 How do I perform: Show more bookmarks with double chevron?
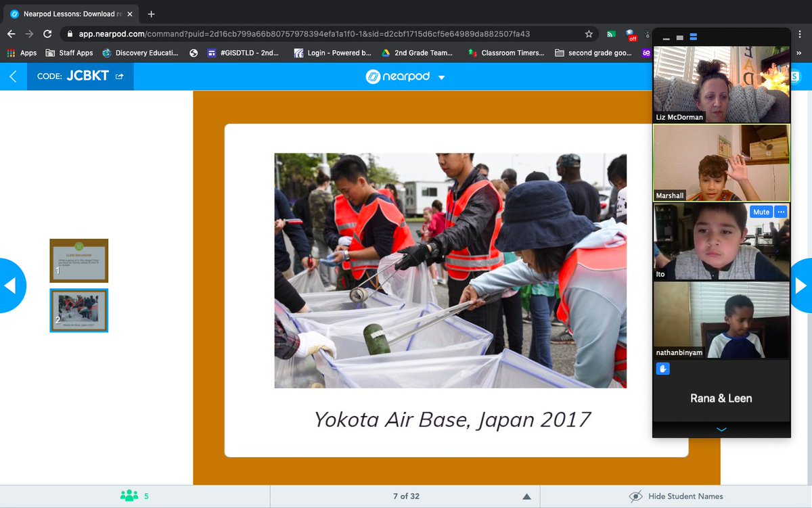pyautogui.click(x=800, y=53)
